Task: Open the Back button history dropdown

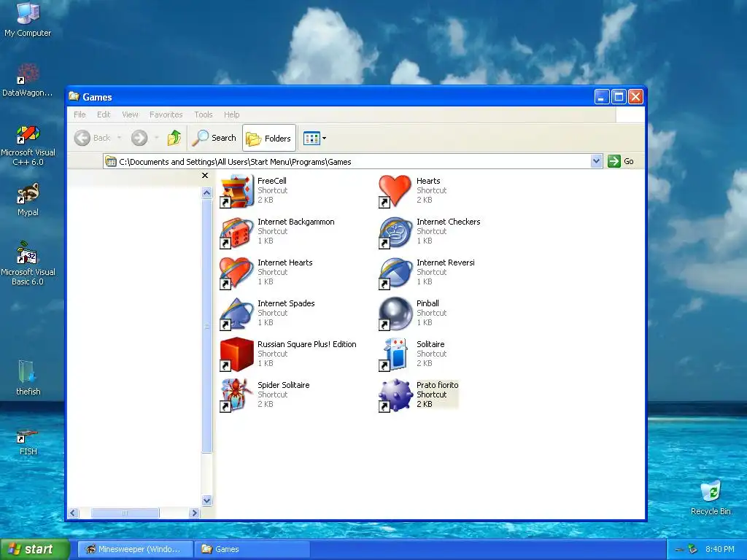Action: tap(119, 138)
